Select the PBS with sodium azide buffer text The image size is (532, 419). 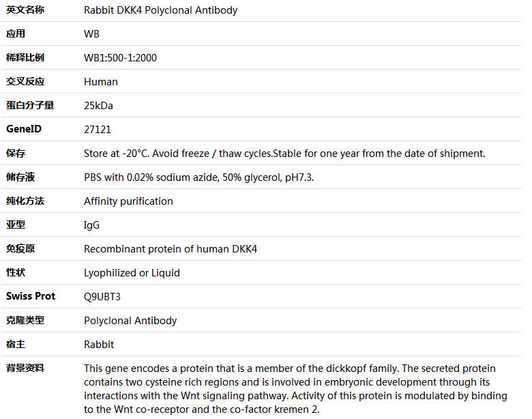click(199, 177)
